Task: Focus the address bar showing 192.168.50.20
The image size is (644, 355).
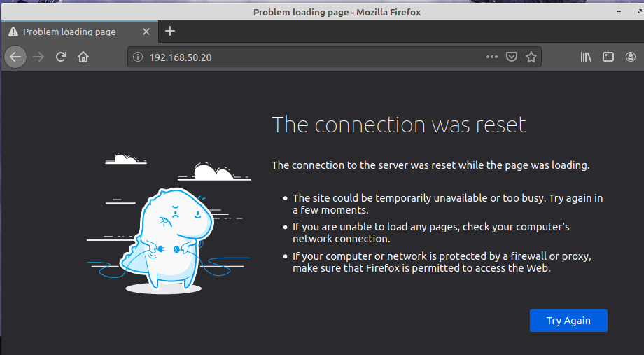Action: (308, 57)
